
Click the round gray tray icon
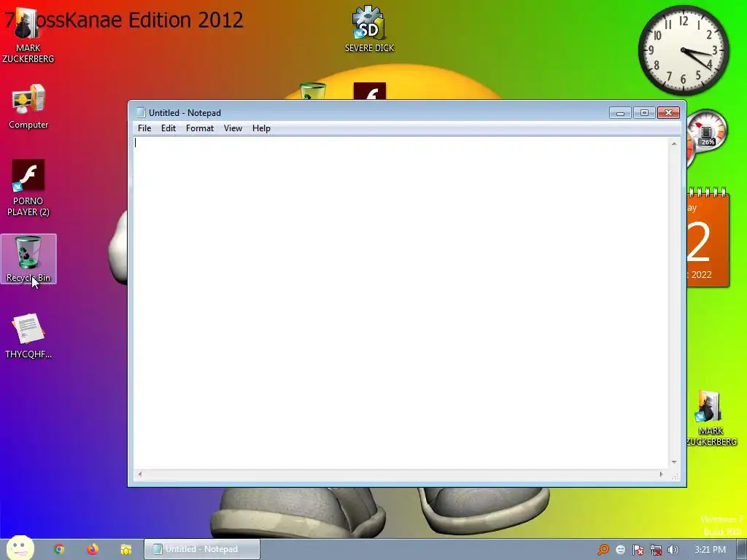(x=620, y=550)
